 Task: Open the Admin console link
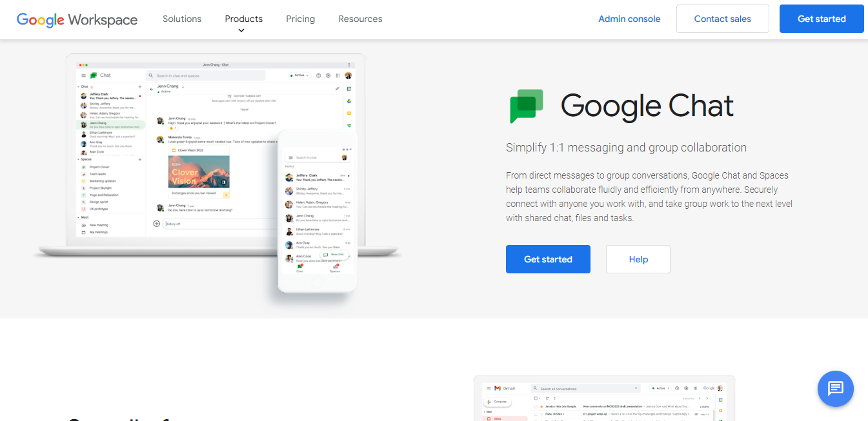629,19
